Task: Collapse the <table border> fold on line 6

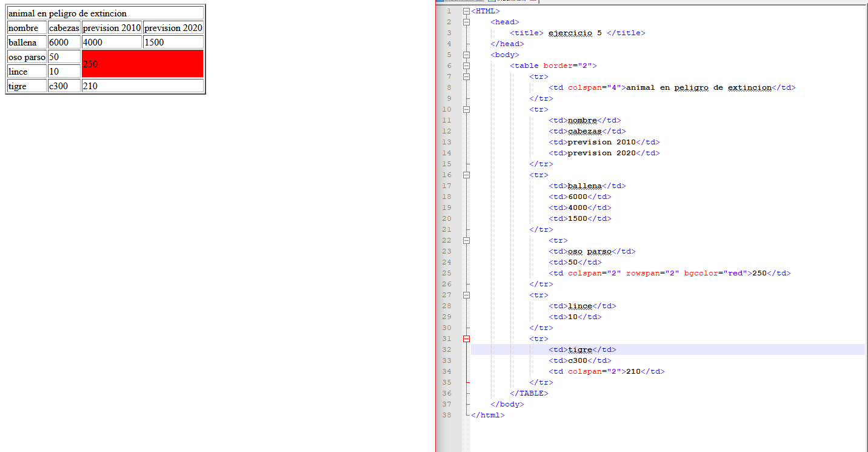Action: click(x=466, y=66)
